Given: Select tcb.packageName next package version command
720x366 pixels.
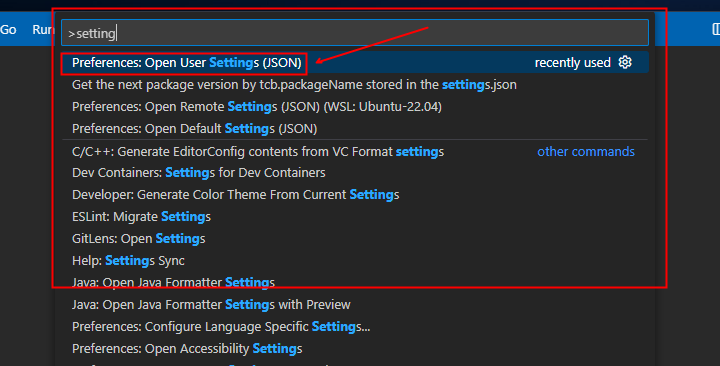Looking at the screenshot, I should coord(355,84).
